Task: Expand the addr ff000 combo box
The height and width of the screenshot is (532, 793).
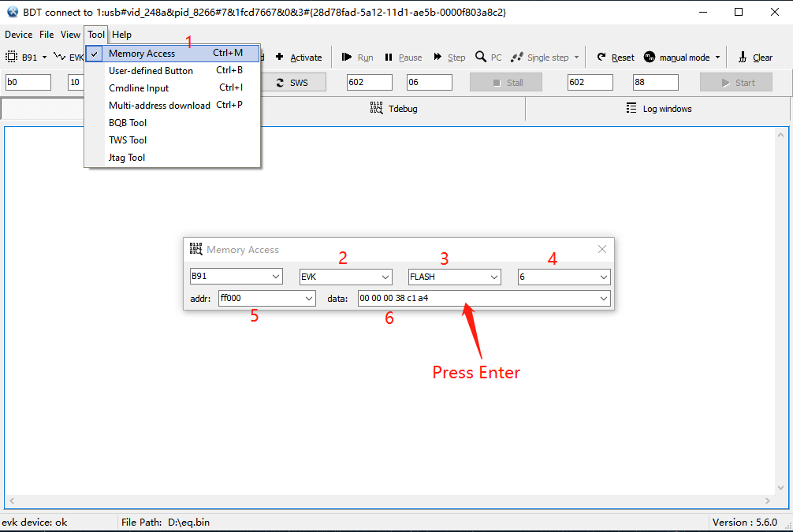Action: (308, 299)
